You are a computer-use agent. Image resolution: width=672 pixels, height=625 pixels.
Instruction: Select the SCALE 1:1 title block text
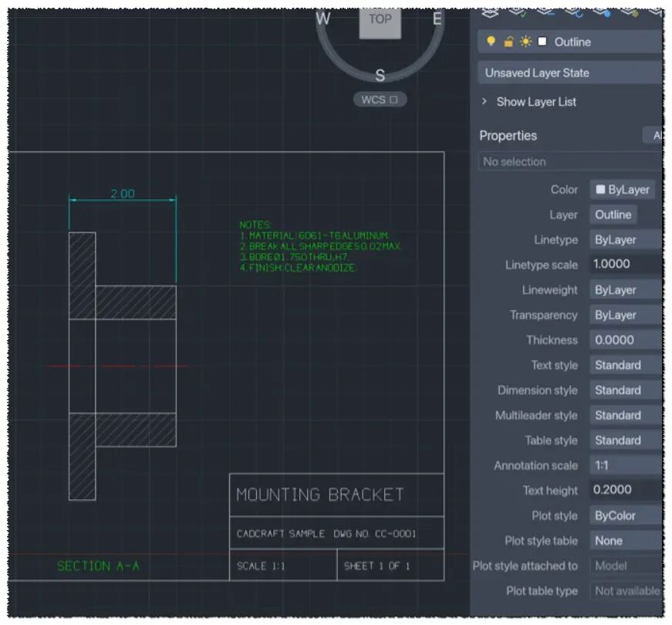[x=261, y=566]
